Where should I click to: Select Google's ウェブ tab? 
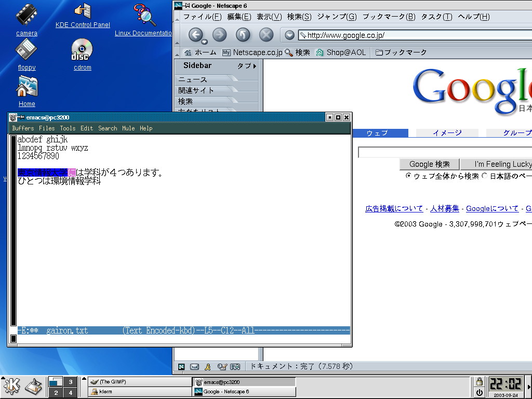click(x=380, y=133)
